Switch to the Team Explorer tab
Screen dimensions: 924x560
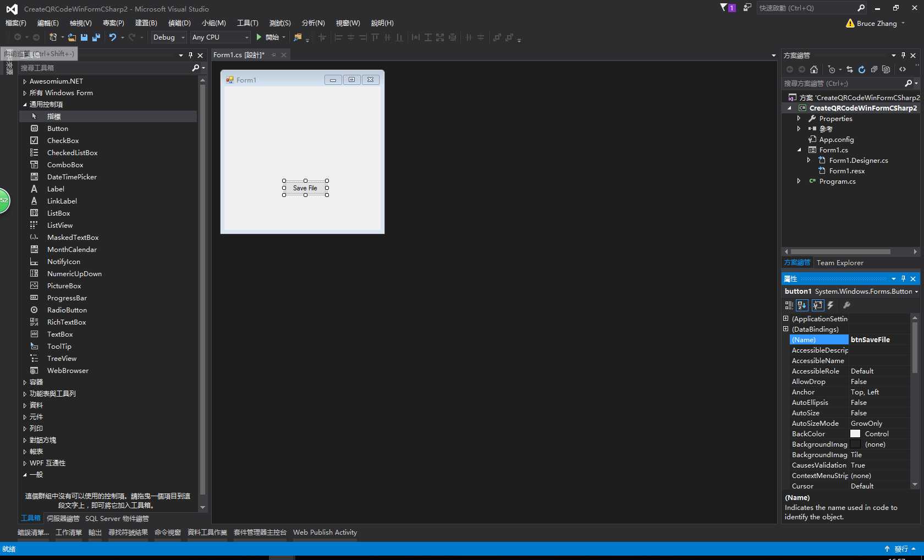click(840, 263)
